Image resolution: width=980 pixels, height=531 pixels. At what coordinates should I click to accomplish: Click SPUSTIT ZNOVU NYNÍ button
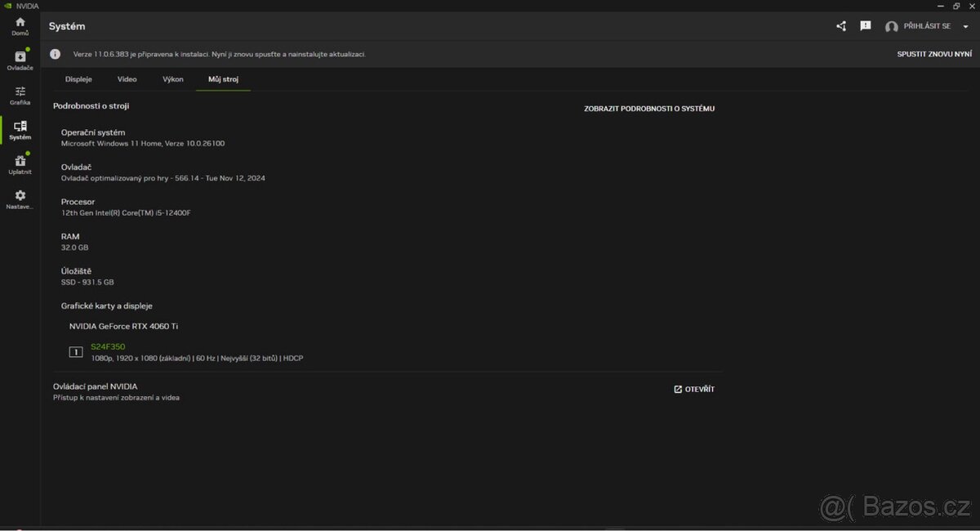(x=934, y=54)
